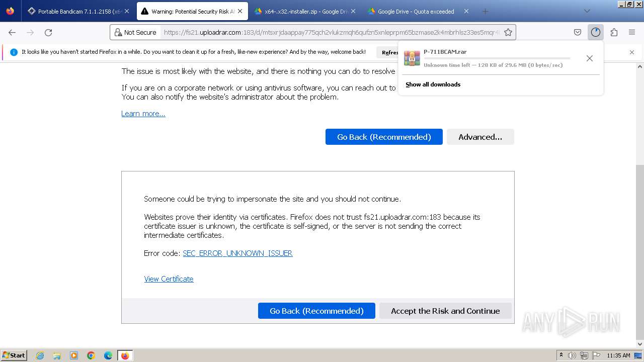Viewport: 644px width, 362px height.
Task: Click the volume speaker tray icon
Action: click(x=572, y=355)
